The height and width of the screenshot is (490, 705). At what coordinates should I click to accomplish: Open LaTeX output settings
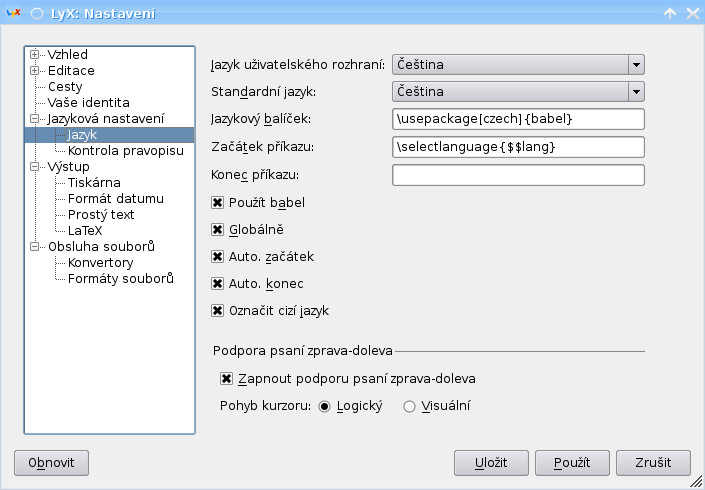click(x=85, y=231)
